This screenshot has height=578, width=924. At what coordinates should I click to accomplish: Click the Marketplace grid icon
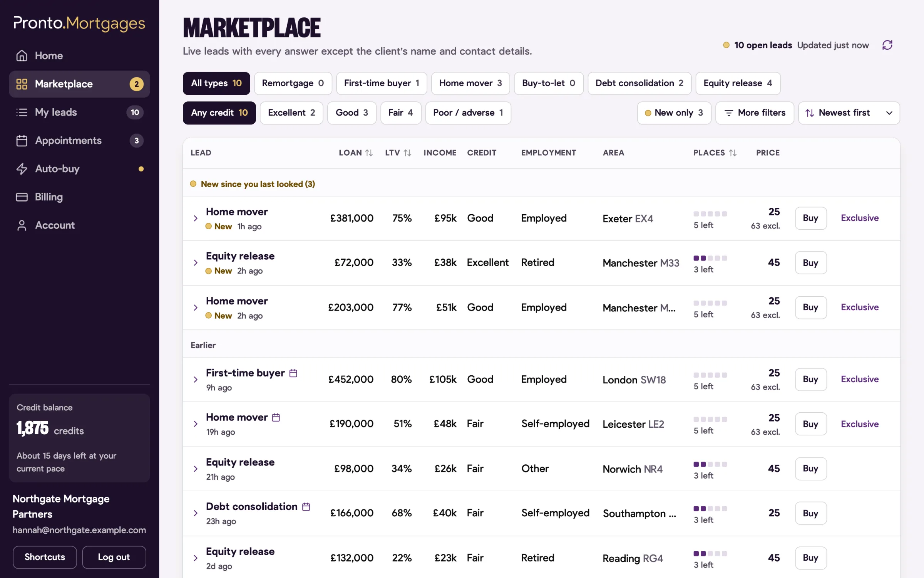pyautogui.click(x=22, y=84)
